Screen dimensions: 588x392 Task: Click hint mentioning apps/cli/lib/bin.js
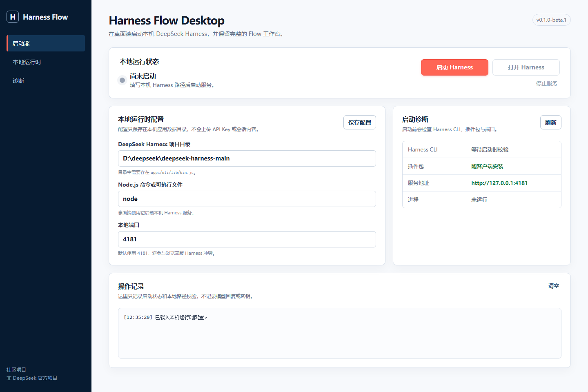click(157, 172)
